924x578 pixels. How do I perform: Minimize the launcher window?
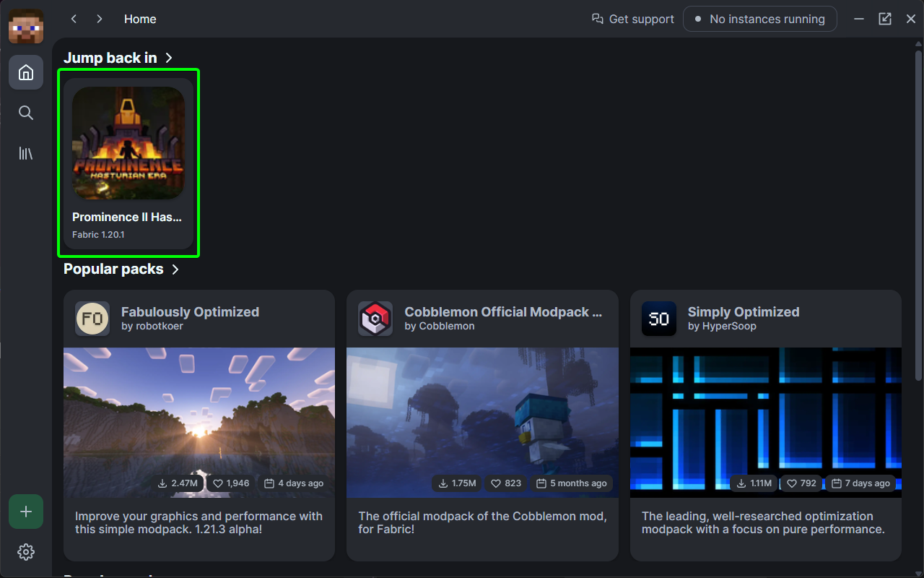coord(859,19)
